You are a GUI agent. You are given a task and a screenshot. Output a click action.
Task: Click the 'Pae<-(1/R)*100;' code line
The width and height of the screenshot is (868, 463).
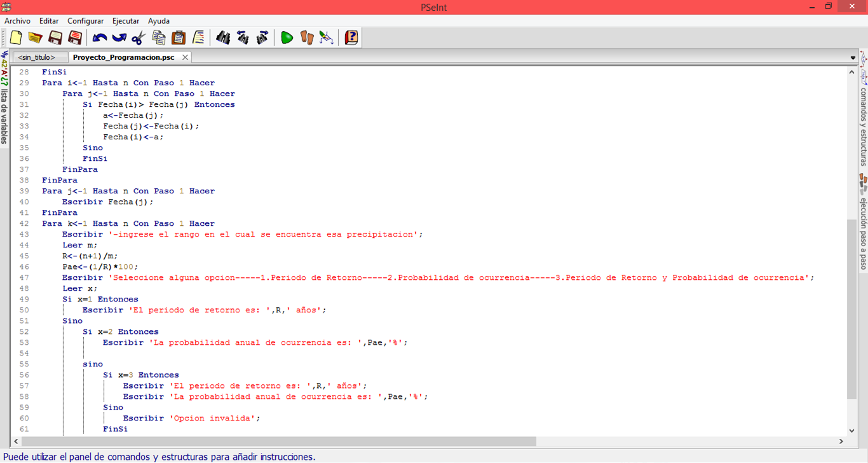click(100, 266)
